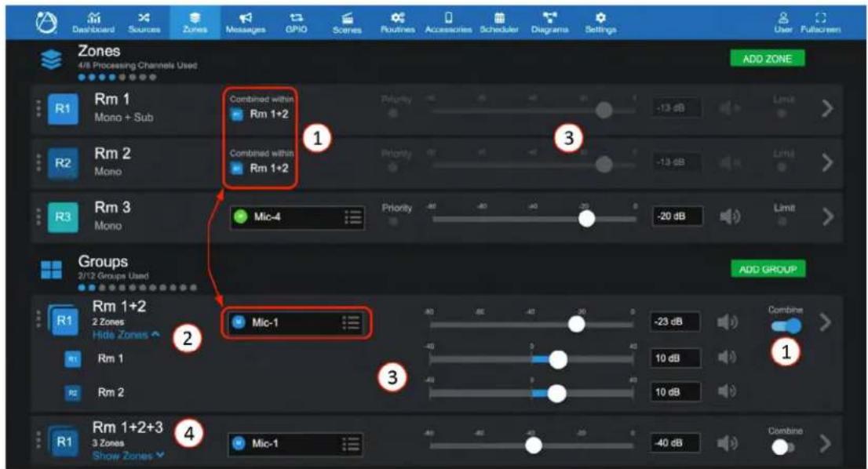This screenshot has height=469, width=868.
Task: Click the R3 badge of zone Rm 3
Action: click(x=63, y=216)
